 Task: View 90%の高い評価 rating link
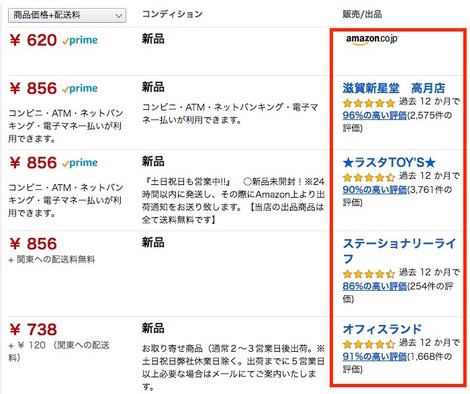click(x=375, y=190)
